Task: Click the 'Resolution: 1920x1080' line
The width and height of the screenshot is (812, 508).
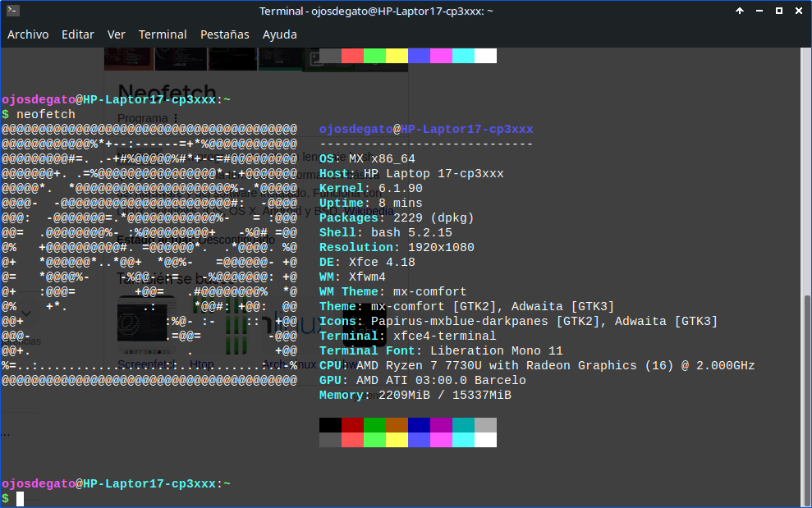Action: 397,247
